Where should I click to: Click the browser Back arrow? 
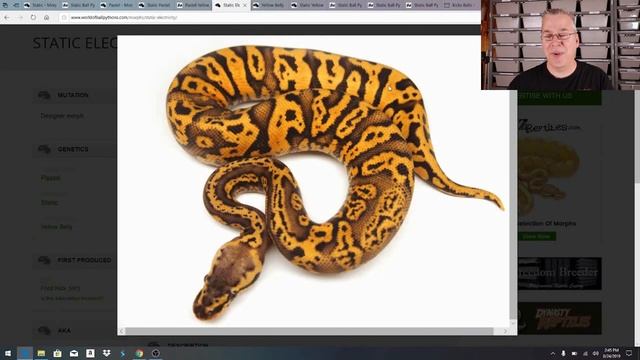(7, 18)
